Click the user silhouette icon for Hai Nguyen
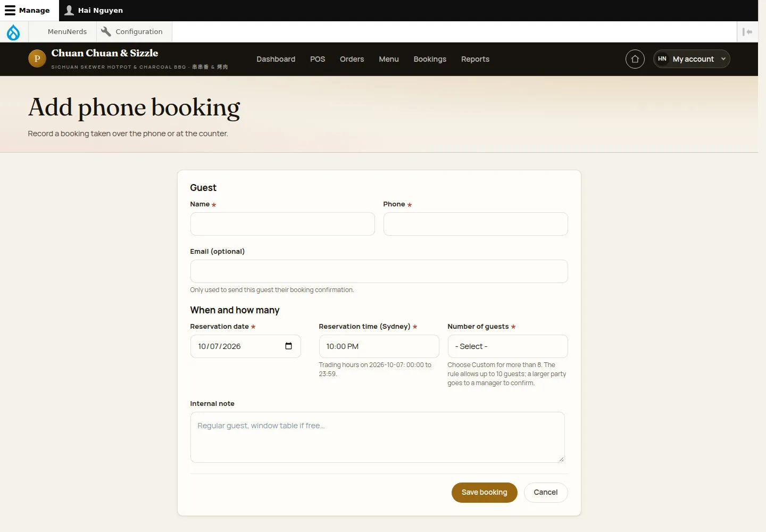Screen dimensions: 766x532 69,10
